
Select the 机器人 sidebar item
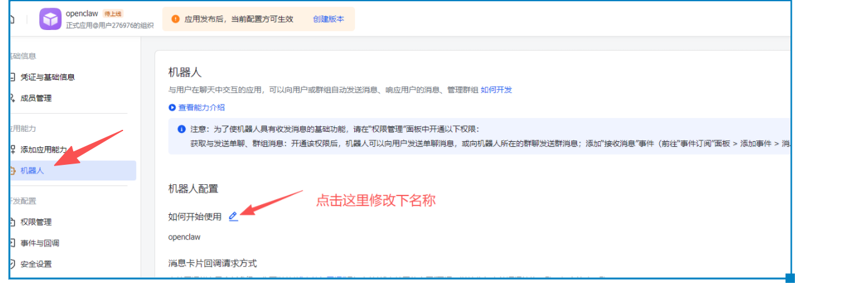pos(72,170)
